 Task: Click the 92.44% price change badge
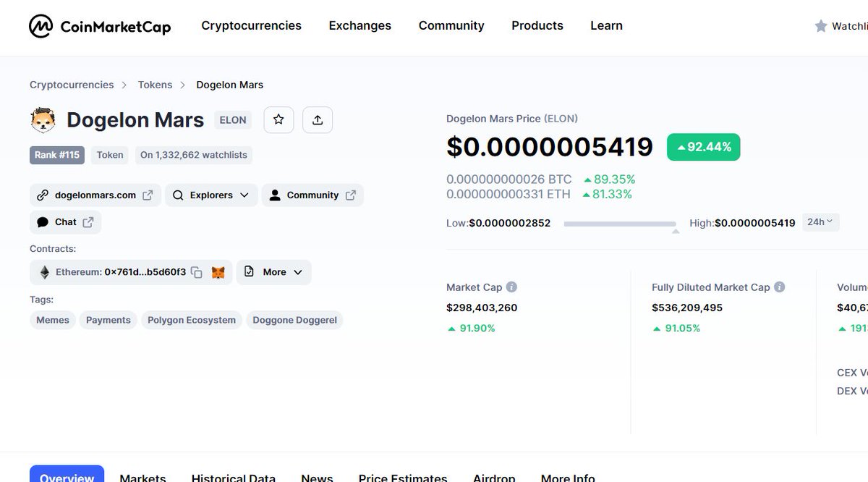tap(703, 147)
